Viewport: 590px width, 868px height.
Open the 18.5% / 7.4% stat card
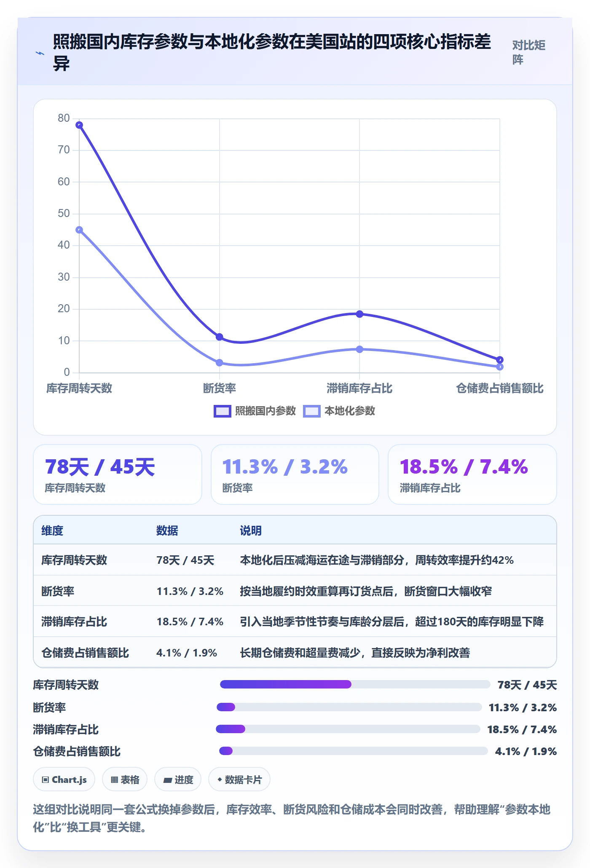(x=472, y=474)
